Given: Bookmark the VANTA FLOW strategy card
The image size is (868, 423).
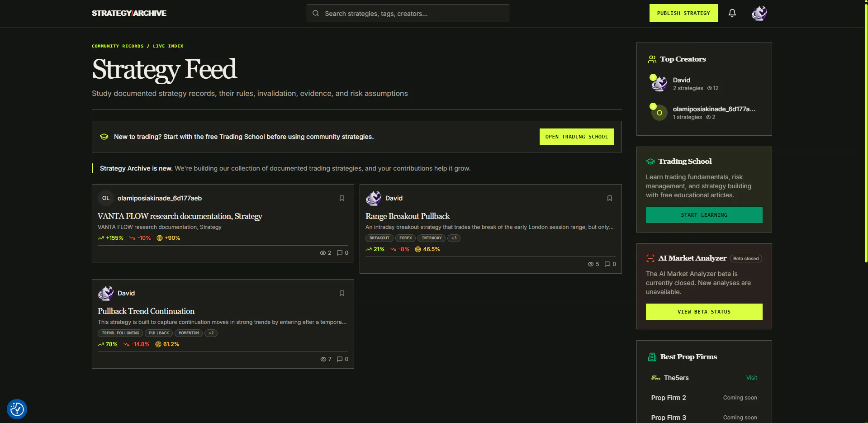Looking at the screenshot, I should pyautogui.click(x=342, y=198).
